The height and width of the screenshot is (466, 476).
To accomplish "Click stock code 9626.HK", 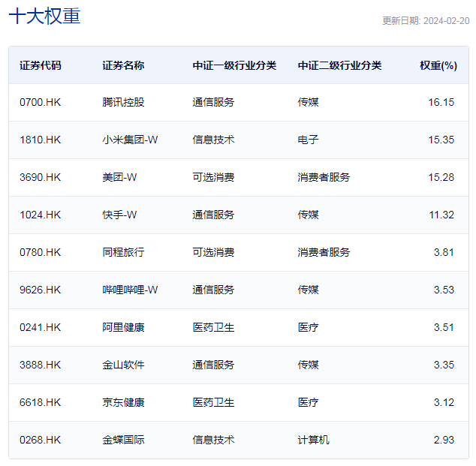I will pyautogui.click(x=40, y=290).
